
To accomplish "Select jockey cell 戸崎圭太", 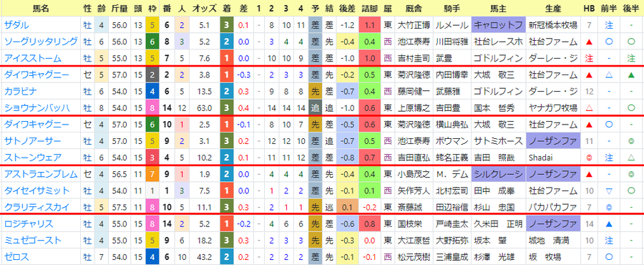I will point(452,224).
